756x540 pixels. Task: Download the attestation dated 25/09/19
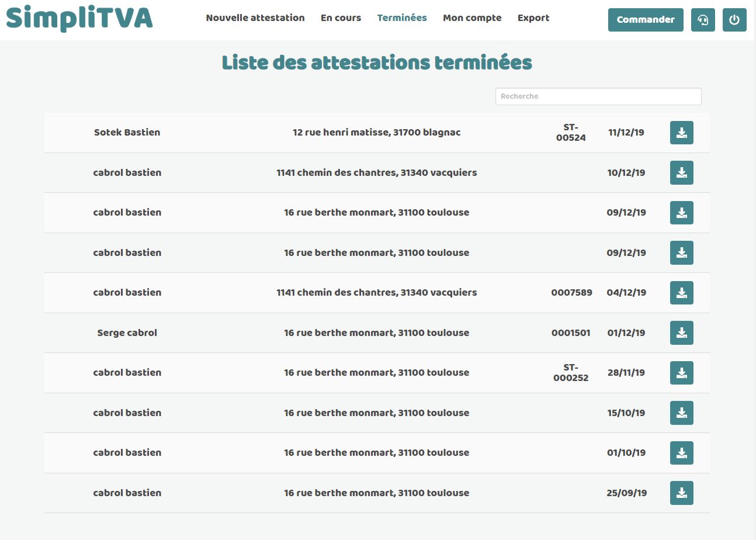point(681,493)
